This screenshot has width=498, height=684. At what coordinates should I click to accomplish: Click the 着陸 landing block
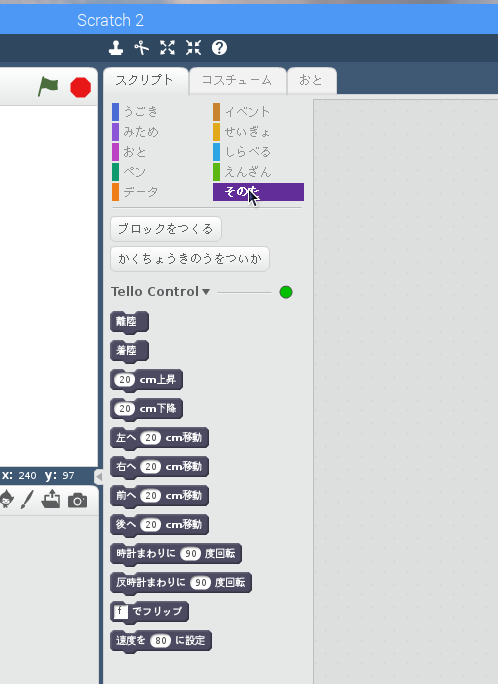pos(129,351)
